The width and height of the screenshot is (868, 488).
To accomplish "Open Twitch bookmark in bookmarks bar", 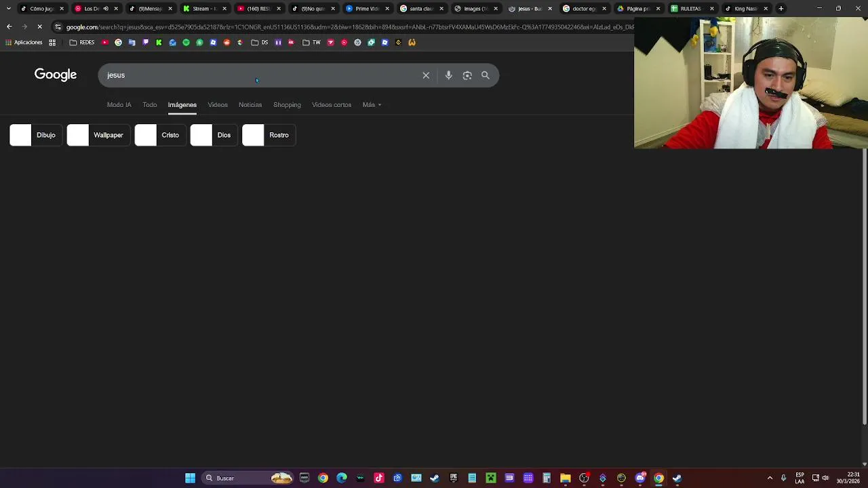I will tap(145, 42).
